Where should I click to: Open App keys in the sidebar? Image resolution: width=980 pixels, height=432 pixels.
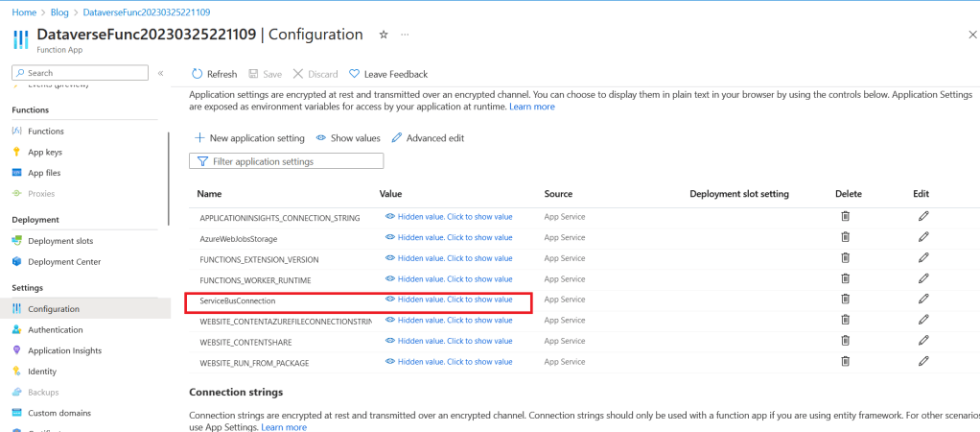pyautogui.click(x=44, y=152)
